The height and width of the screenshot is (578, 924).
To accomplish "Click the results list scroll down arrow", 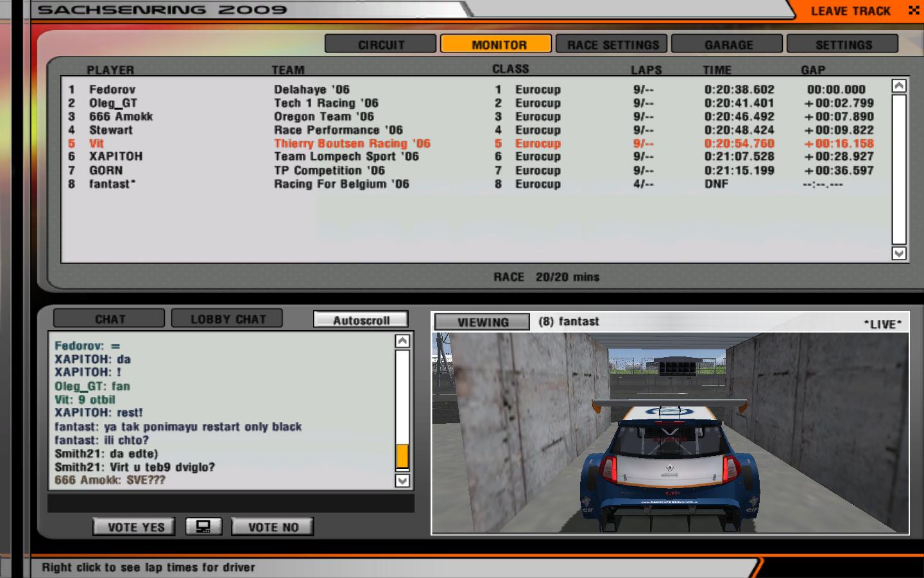I will coord(899,254).
